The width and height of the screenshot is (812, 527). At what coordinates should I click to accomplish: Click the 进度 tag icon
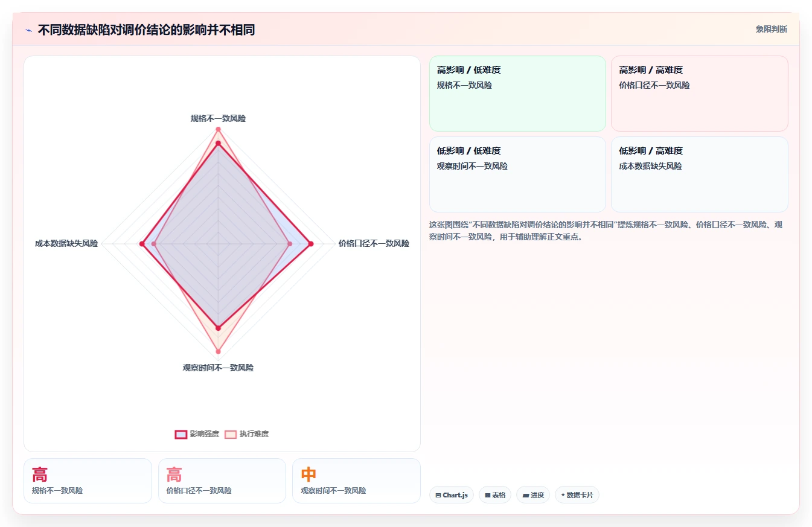coord(525,495)
